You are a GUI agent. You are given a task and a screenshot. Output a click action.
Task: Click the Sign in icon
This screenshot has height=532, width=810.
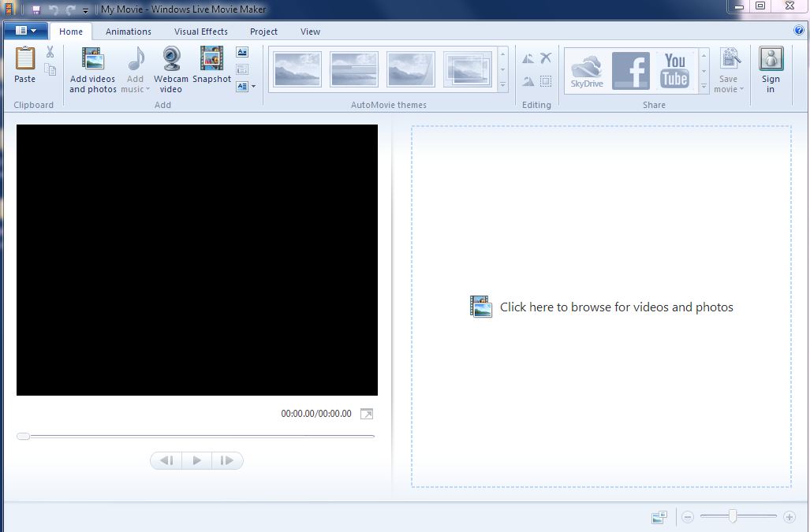[x=771, y=60]
